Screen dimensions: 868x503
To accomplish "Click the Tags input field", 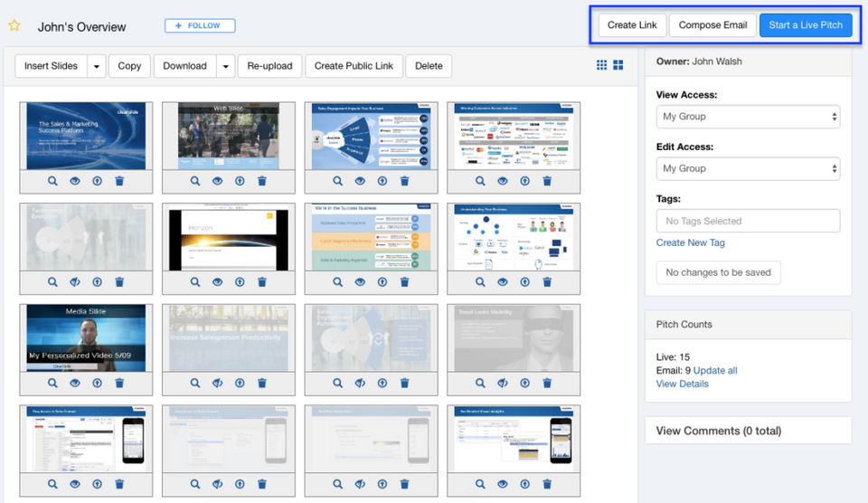I will 748,221.
